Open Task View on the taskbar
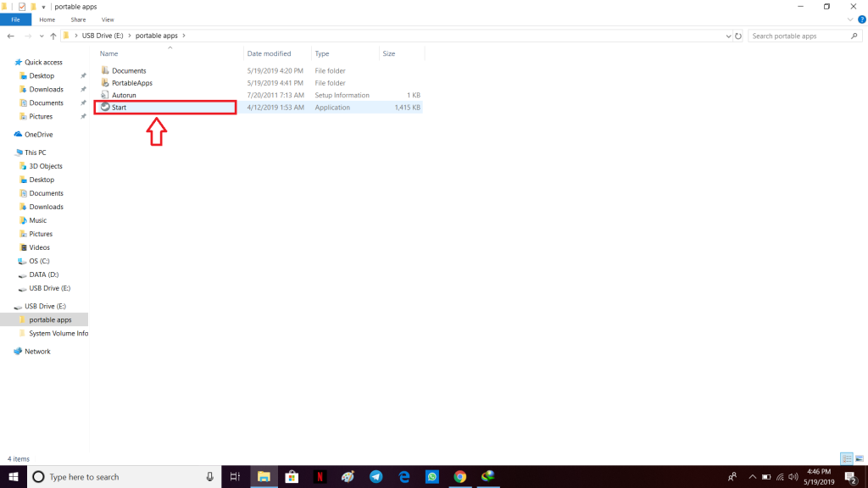Screen dimensions: 868x488 pyautogui.click(x=235, y=476)
